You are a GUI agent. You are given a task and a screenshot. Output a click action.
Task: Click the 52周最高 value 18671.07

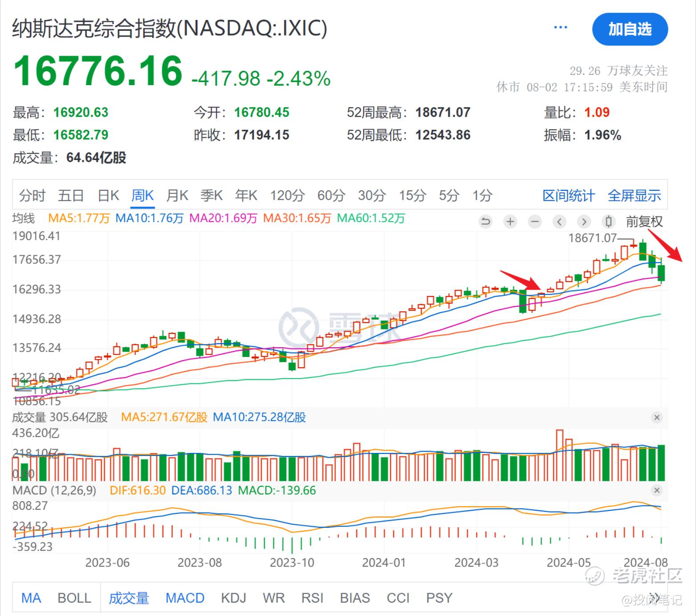[x=443, y=112]
